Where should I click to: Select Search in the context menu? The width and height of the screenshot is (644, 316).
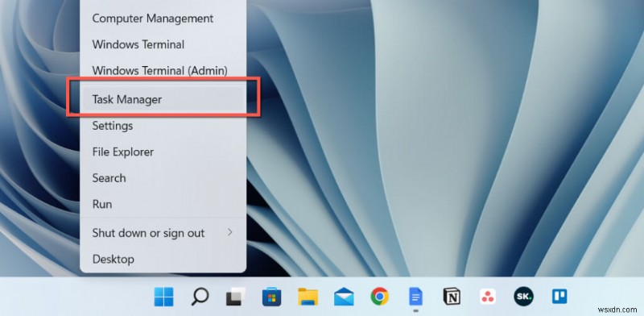[x=163, y=178]
